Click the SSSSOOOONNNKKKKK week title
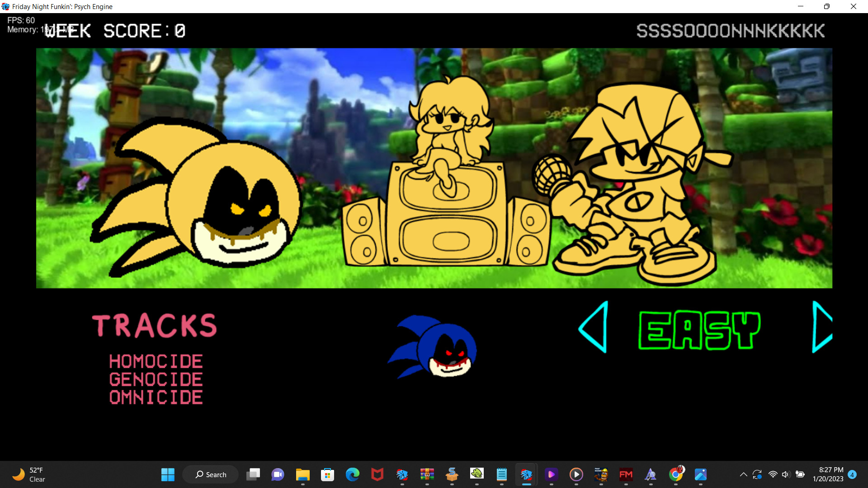This screenshot has width=868, height=488. [731, 31]
